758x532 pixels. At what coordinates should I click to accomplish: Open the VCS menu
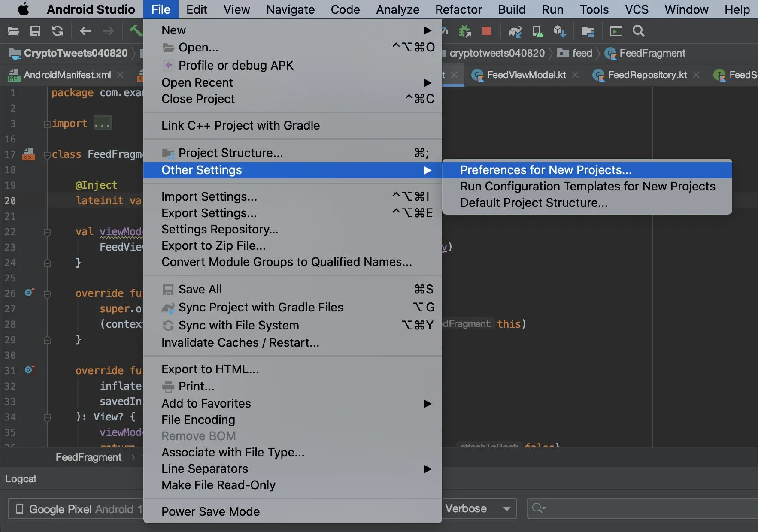(x=637, y=9)
